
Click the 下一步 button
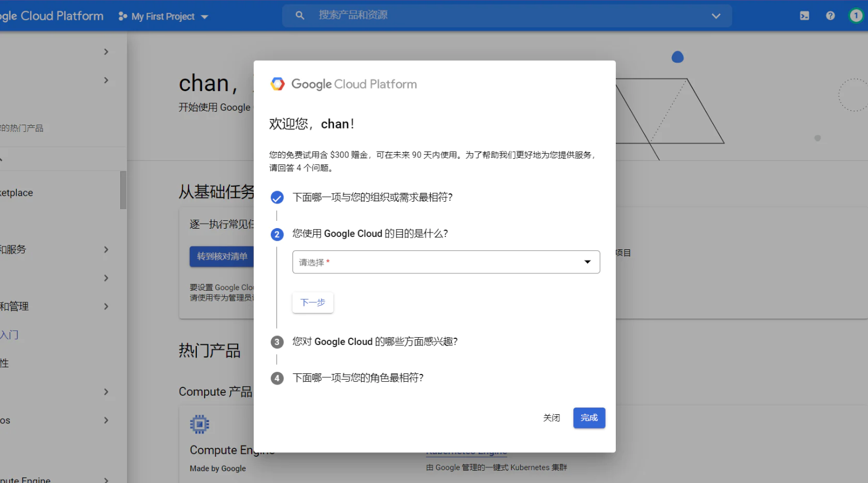click(x=313, y=302)
